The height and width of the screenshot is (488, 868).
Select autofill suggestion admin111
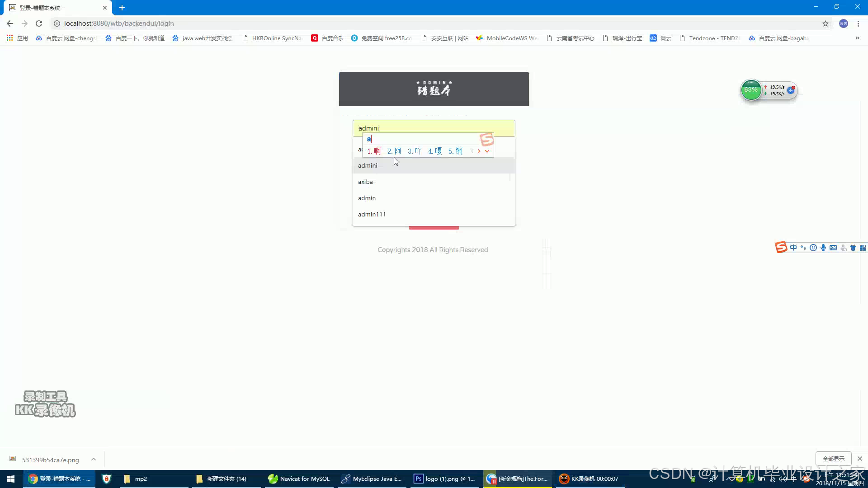(372, 214)
